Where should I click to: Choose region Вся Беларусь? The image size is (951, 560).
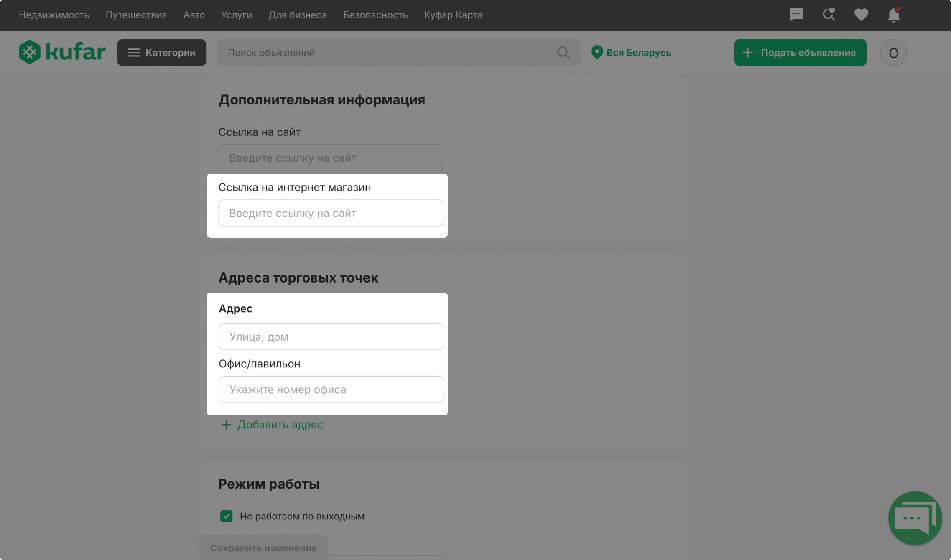[631, 53]
